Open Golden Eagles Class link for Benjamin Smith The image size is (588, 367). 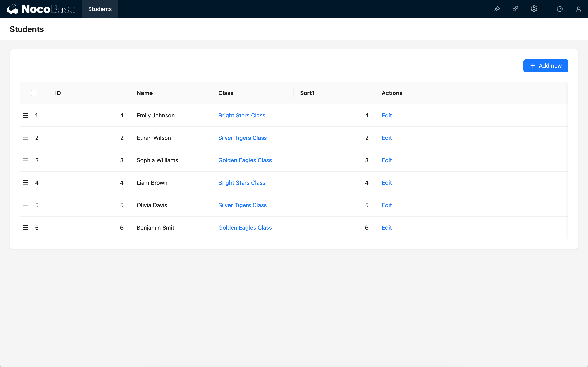[x=245, y=228]
